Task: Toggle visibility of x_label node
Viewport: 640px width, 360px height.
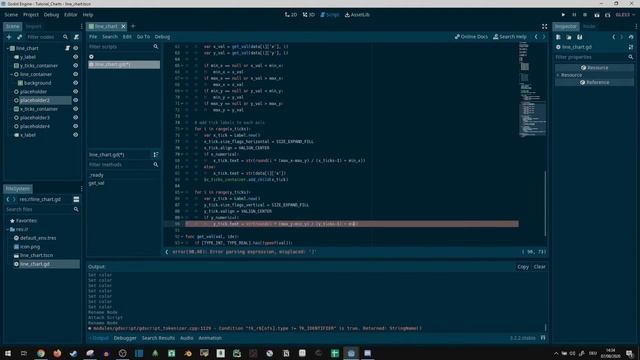Action: tap(76, 135)
